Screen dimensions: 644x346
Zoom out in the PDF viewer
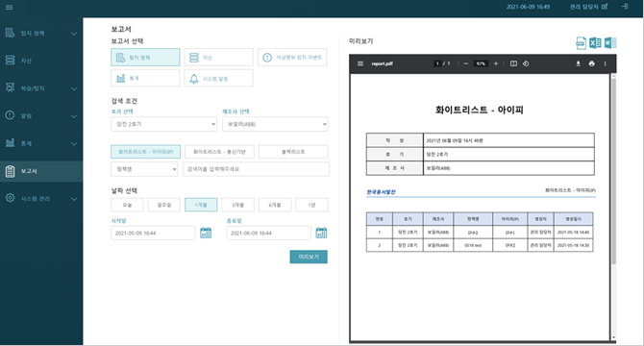pyautogui.click(x=466, y=63)
